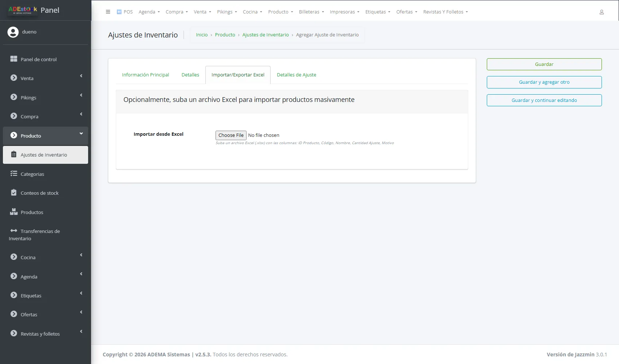Click the Venta circle-arrow icon in sidebar
The height and width of the screenshot is (364, 619).
14,78
